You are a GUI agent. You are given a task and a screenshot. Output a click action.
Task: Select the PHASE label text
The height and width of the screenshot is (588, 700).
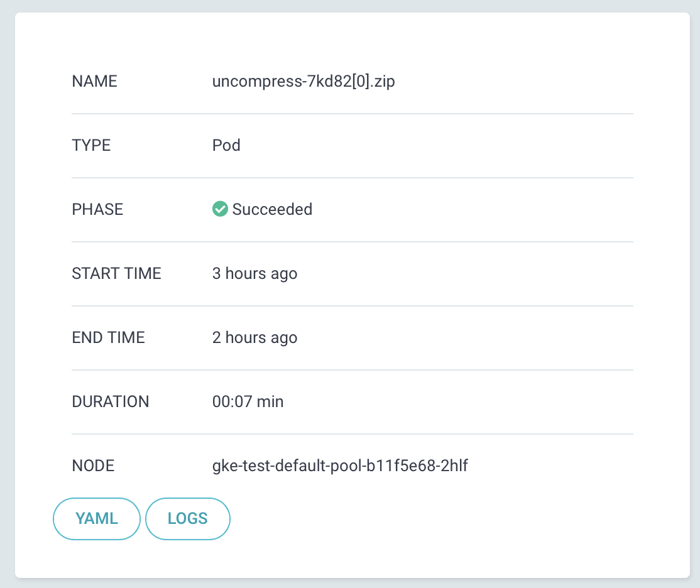tap(97, 209)
